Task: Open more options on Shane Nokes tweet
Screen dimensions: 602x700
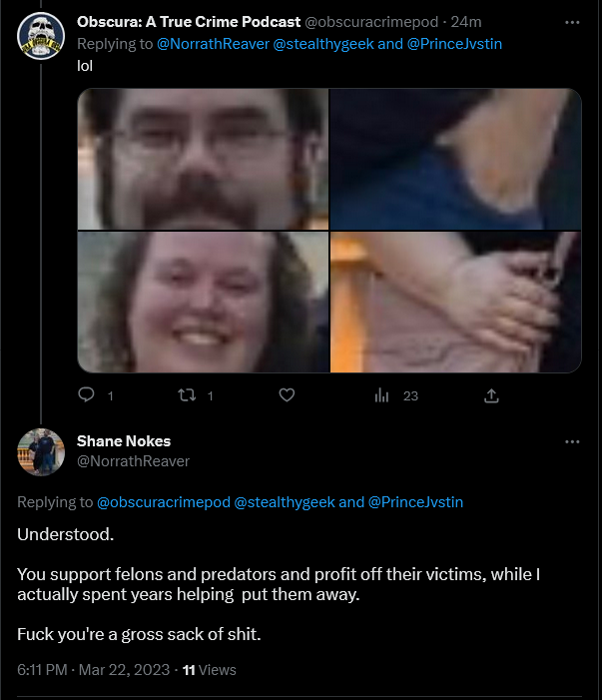Action: (572, 442)
